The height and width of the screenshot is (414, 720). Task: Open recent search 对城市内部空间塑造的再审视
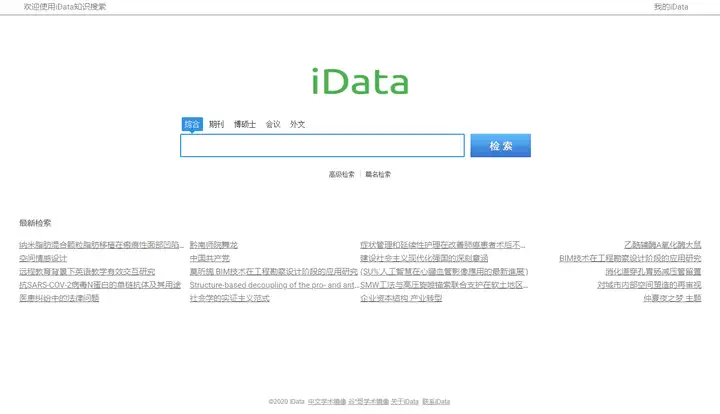click(x=649, y=285)
